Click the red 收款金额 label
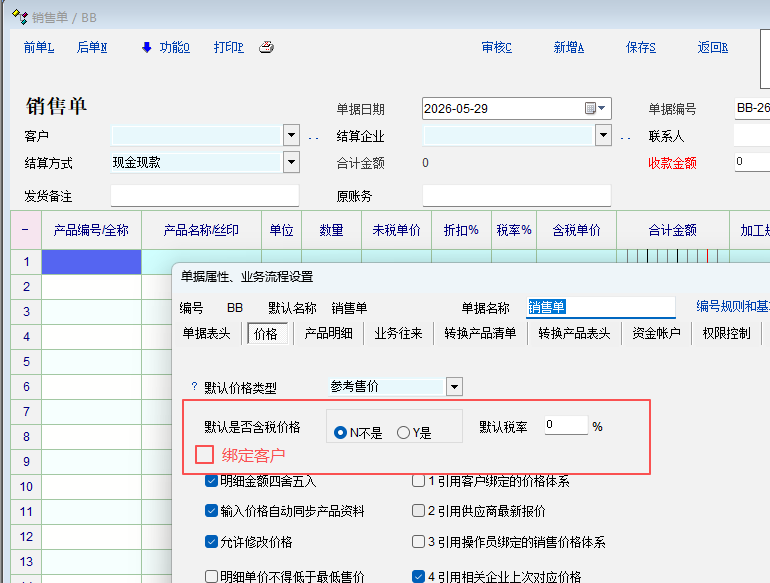 coord(672,163)
